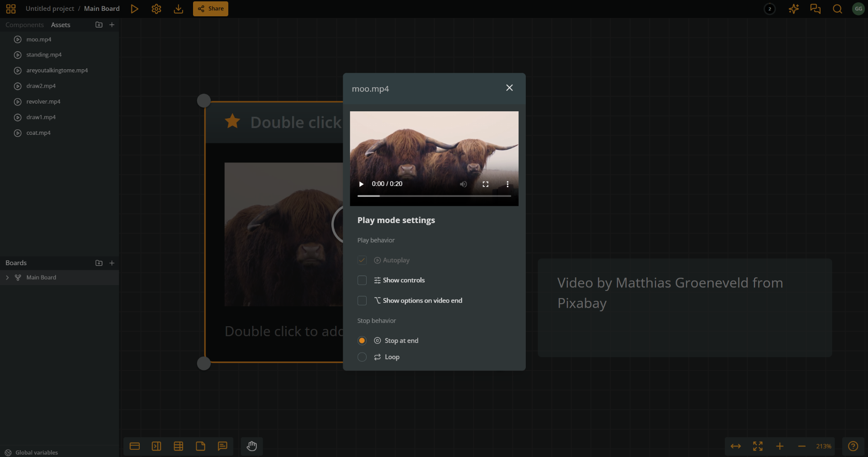Open project settings gear

156,9
